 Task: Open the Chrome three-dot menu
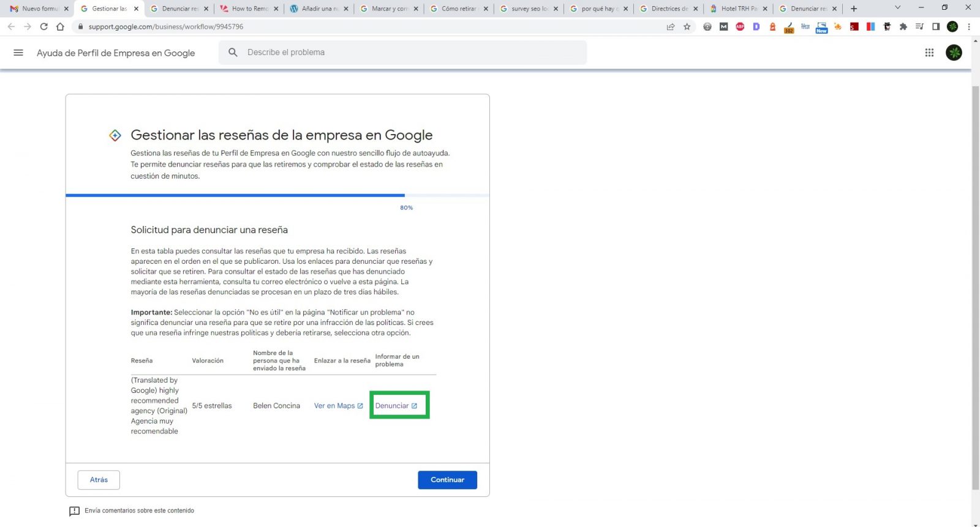pos(969,27)
